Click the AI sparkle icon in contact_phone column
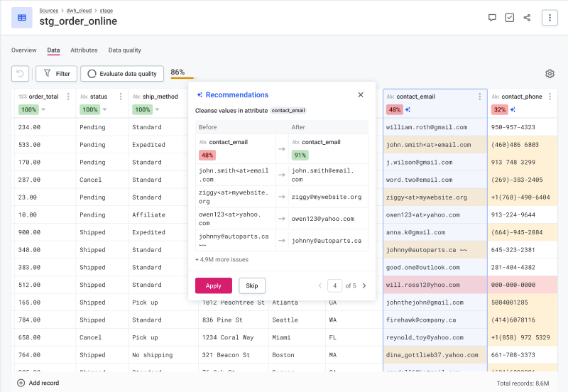 [x=513, y=109]
